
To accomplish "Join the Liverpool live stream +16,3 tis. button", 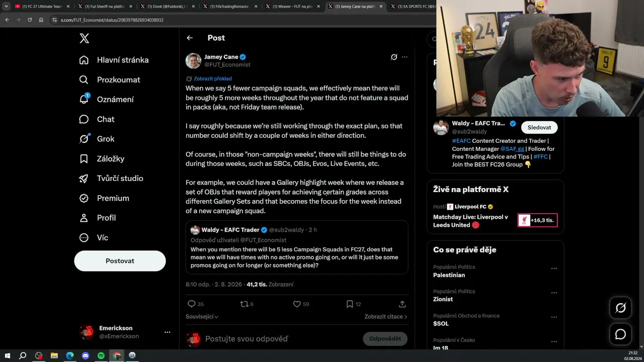I will click(x=537, y=220).
